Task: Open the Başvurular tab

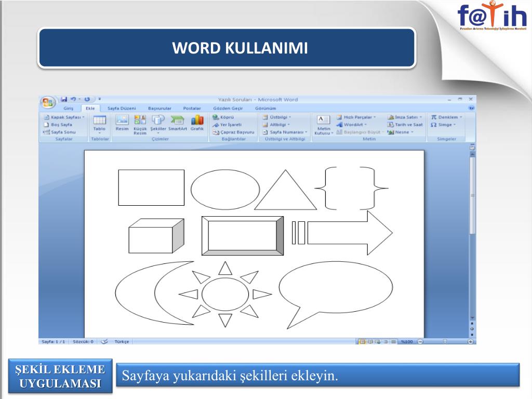Action: [x=159, y=108]
